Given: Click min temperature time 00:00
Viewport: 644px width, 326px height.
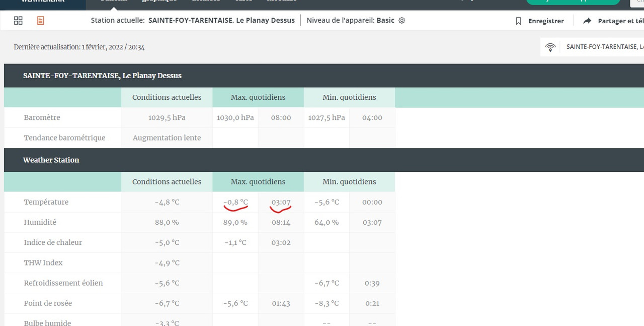Looking at the screenshot, I should 372,202.
